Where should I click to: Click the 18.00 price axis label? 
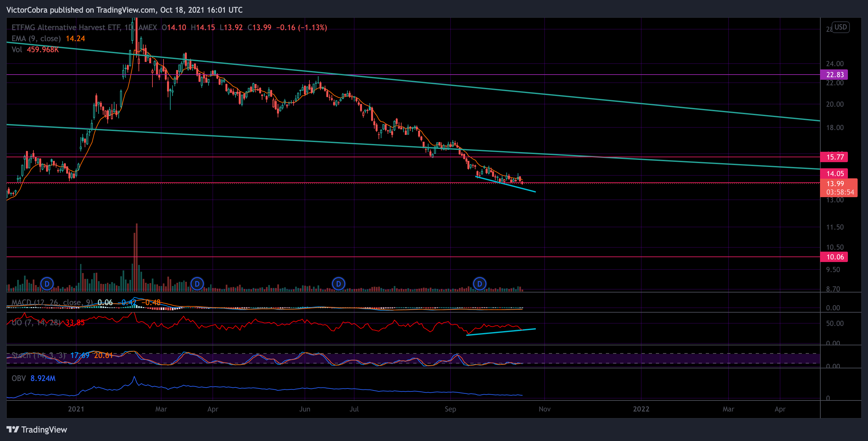coord(835,128)
